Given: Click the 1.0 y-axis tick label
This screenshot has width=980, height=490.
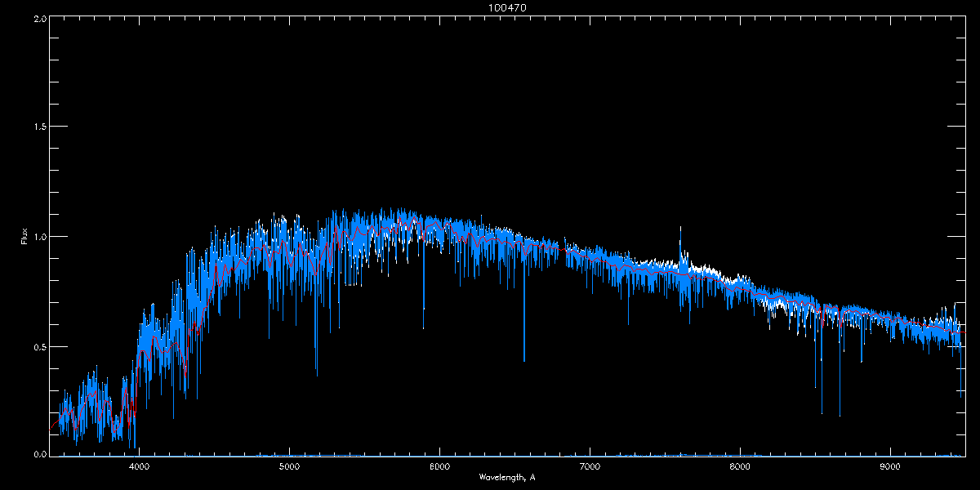Looking at the screenshot, I should click(x=38, y=237).
